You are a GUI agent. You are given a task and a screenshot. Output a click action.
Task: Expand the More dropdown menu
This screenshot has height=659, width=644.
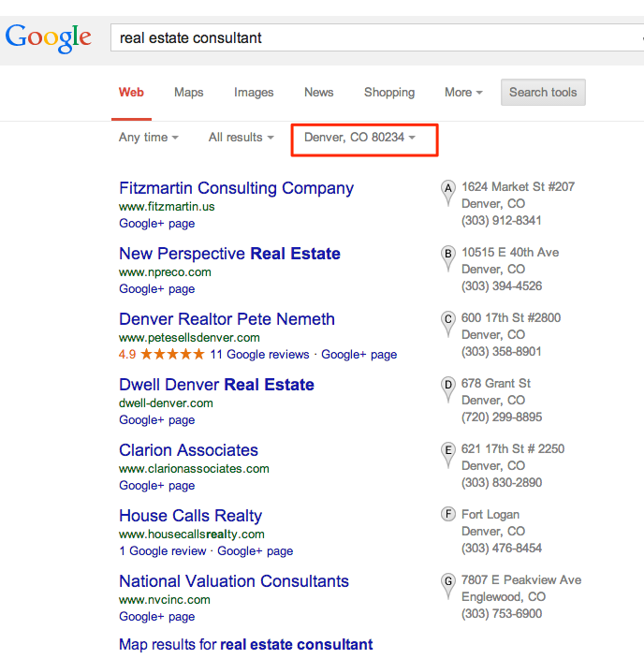click(x=463, y=92)
